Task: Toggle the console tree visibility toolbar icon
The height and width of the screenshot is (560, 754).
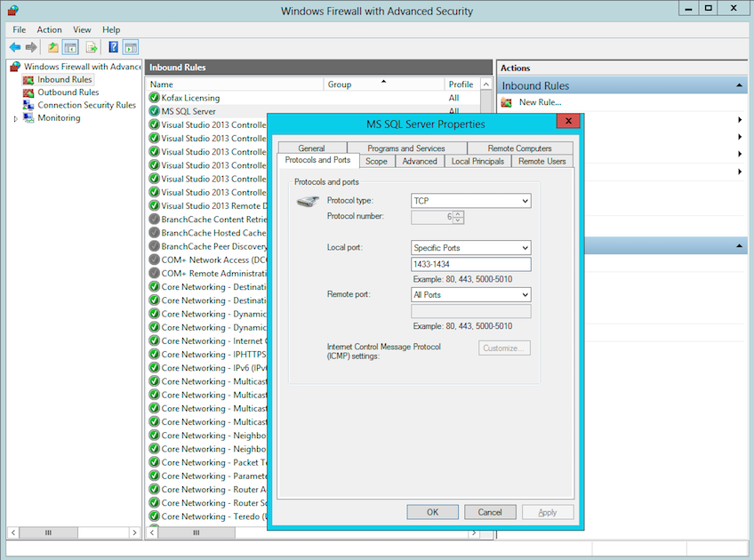Action: coord(68,46)
